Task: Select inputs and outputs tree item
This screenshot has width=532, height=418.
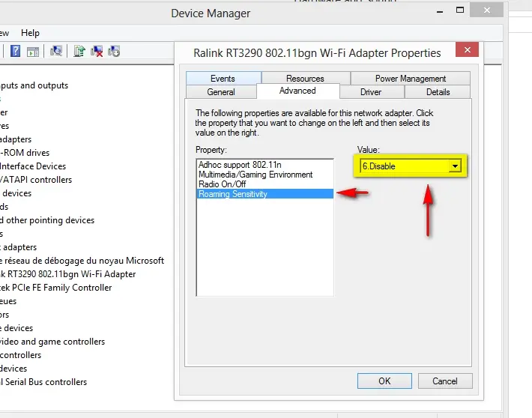Action: tap(34, 85)
